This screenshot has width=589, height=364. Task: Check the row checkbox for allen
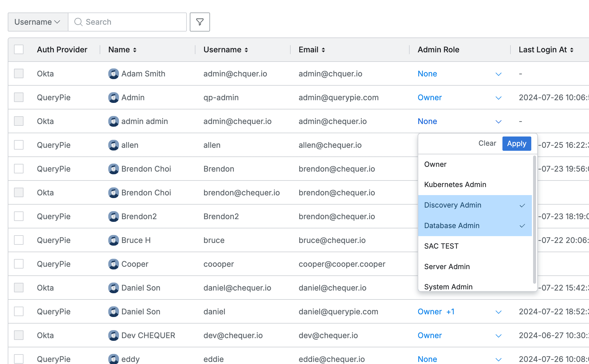tap(18, 145)
